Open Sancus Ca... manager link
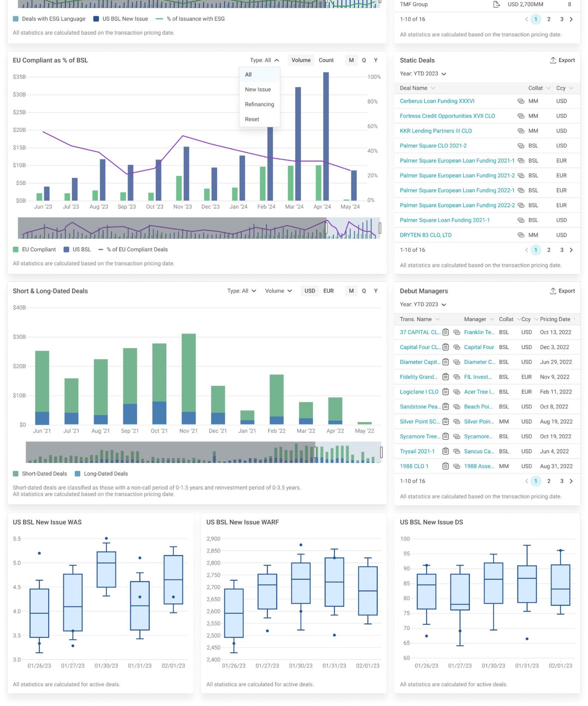This screenshot has height=706, width=588. [x=479, y=451]
